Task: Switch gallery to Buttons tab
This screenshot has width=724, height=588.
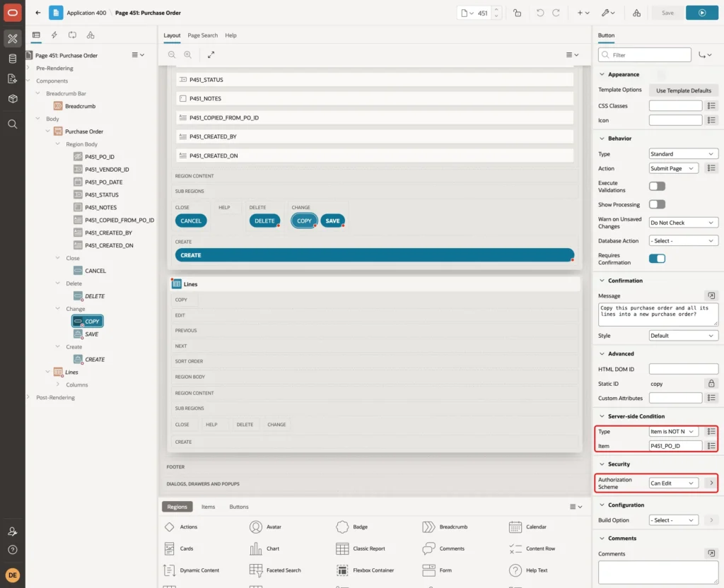Action: [x=239, y=507]
